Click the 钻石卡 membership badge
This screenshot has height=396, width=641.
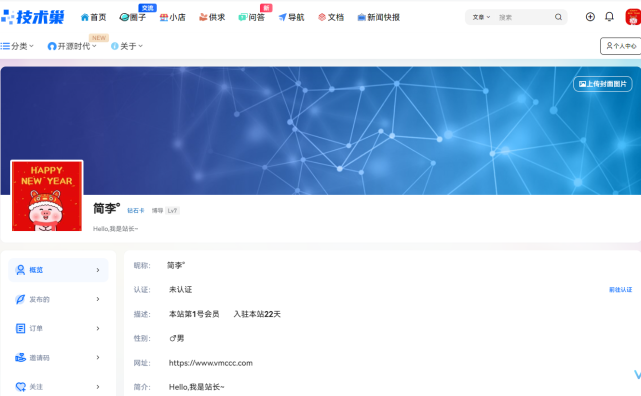point(136,210)
